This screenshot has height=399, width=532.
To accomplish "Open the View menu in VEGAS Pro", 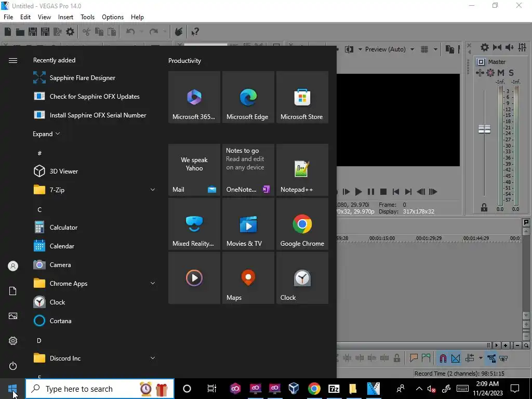I will [x=45, y=17].
